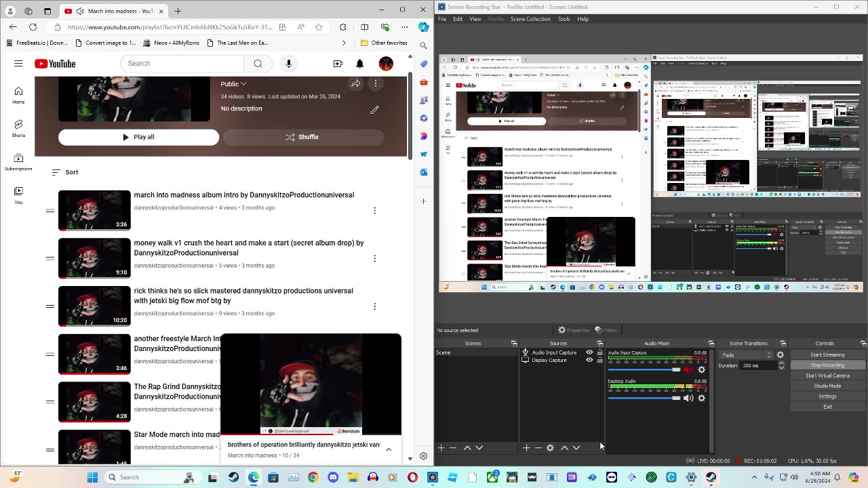Open OBS Settings button in Controls
The width and height of the screenshot is (868, 488).
click(x=827, y=396)
